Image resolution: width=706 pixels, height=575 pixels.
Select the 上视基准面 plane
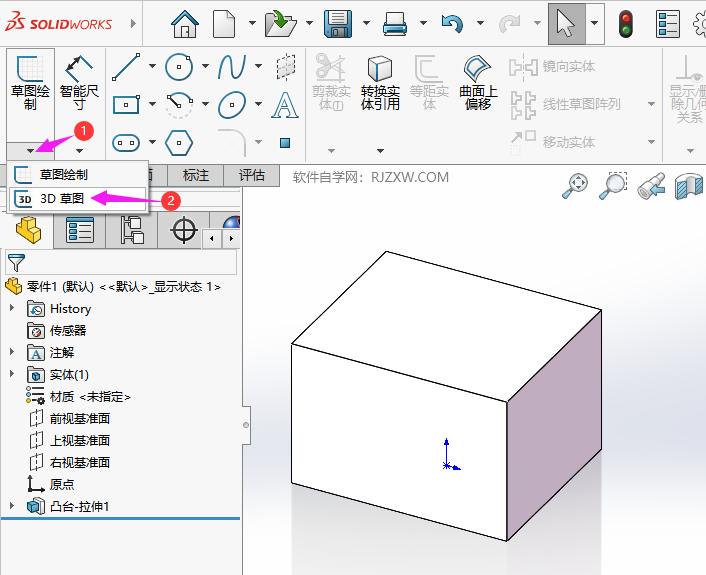(x=70, y=440)
